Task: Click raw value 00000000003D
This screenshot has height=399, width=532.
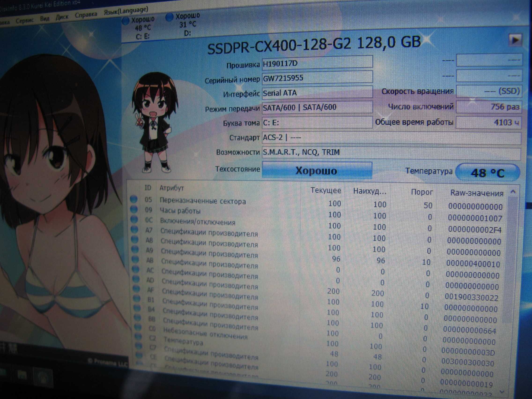Action: point(468,352)
